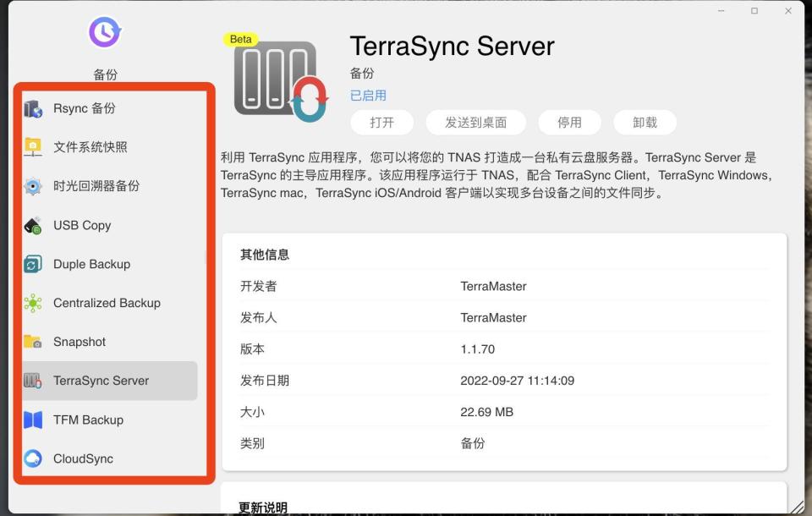
Task: Click the 停用 button to disable
Action: pos(569,123)
